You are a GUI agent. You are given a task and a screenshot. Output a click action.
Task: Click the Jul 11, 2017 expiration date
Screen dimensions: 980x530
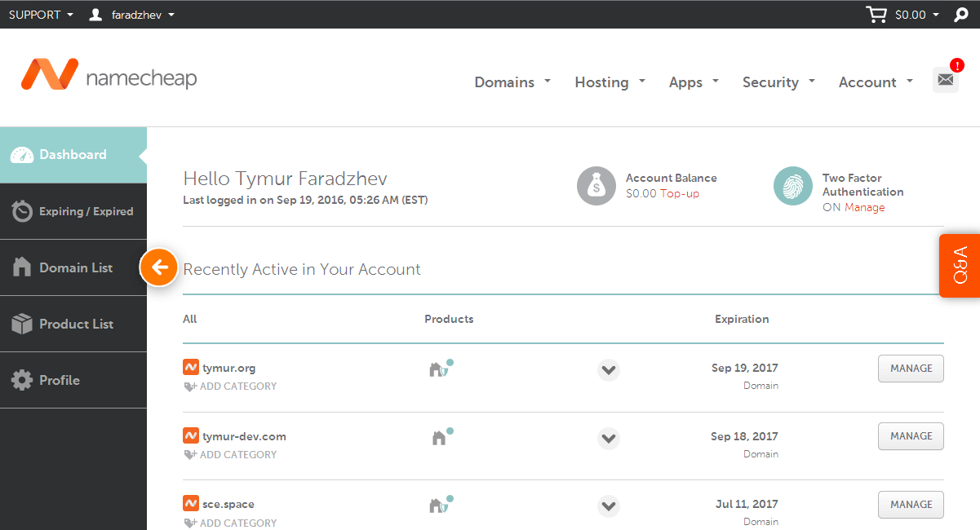coord(747,504)
